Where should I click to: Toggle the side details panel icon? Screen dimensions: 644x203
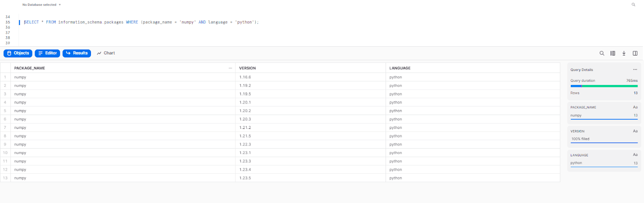[635, 53]
